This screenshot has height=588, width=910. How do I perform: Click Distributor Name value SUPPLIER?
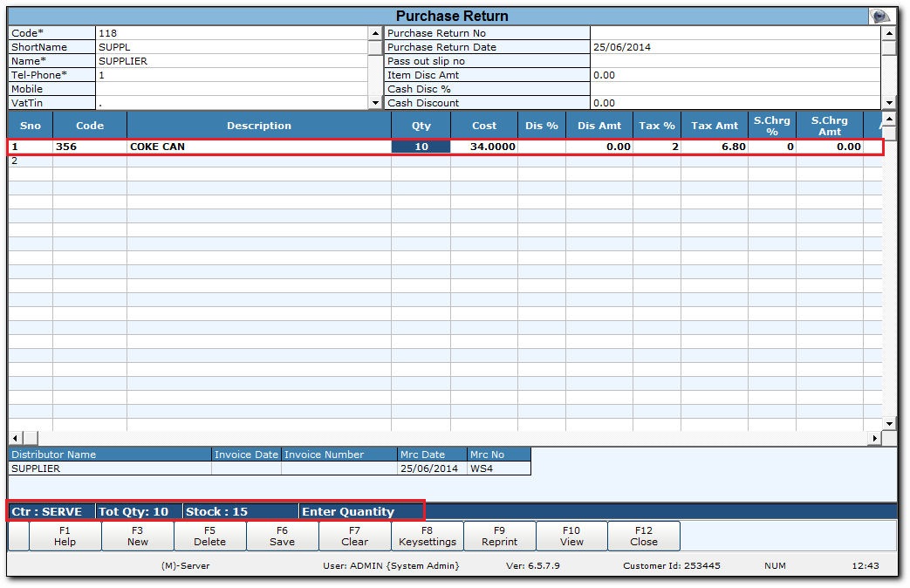[110, 468]
